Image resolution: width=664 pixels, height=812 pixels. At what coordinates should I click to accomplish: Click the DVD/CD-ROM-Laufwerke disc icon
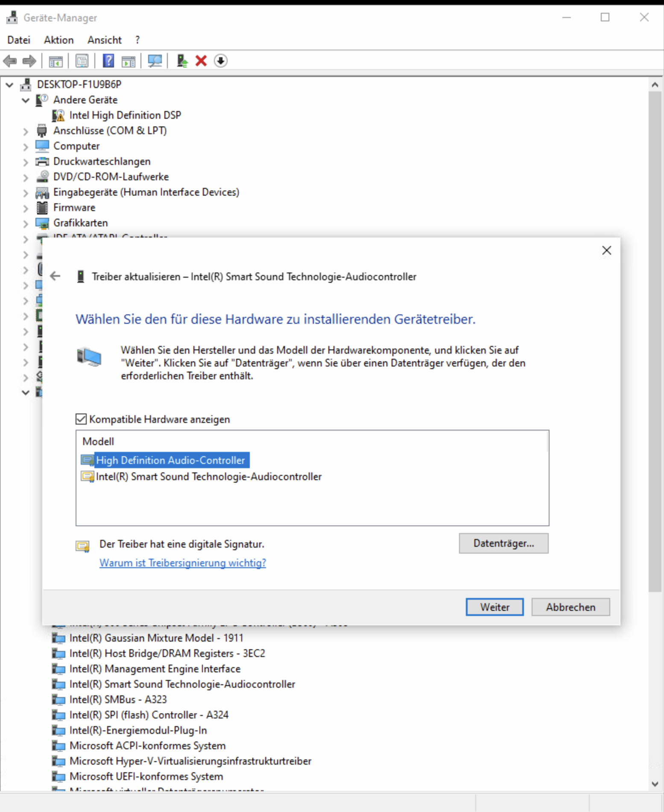coord(42,177)
